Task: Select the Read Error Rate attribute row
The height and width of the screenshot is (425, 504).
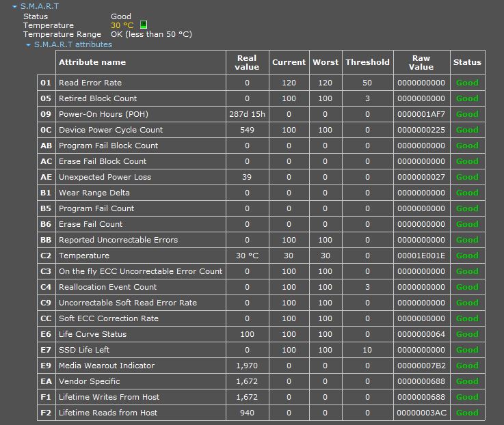Action: pyautogui.click(x=90, y=83)
